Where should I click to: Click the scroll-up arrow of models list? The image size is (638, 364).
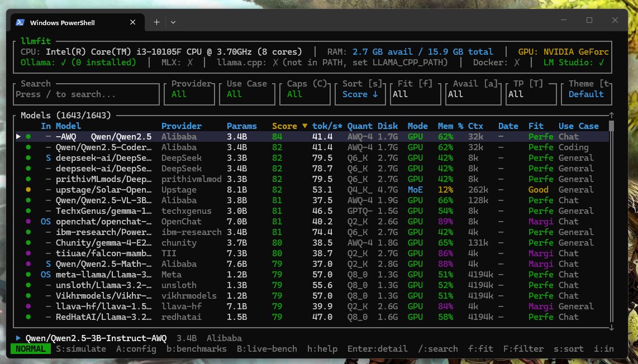[x=611, y=116]
